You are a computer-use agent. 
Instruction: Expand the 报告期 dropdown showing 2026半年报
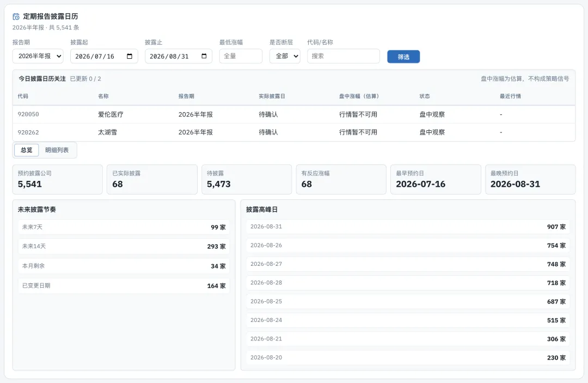pos(38,56)
